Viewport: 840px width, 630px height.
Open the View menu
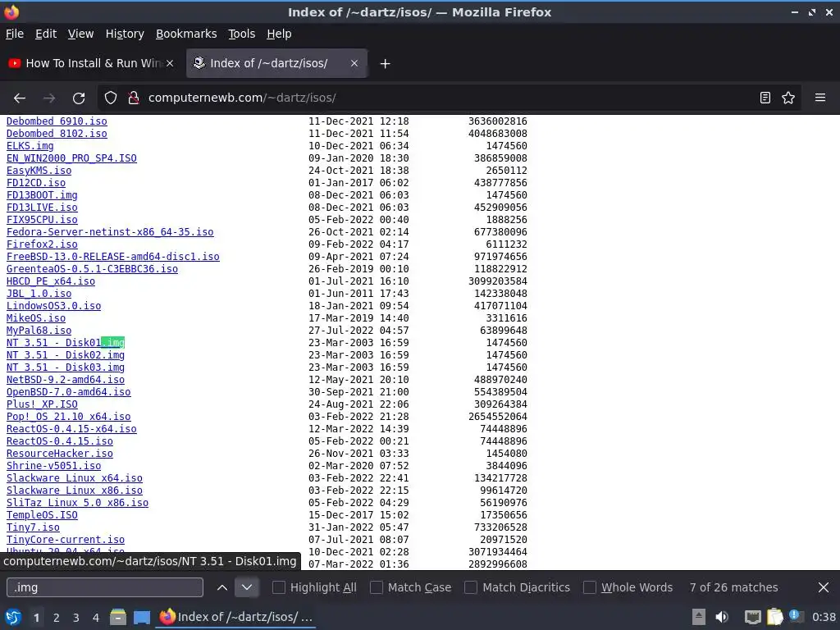[81, 34]
